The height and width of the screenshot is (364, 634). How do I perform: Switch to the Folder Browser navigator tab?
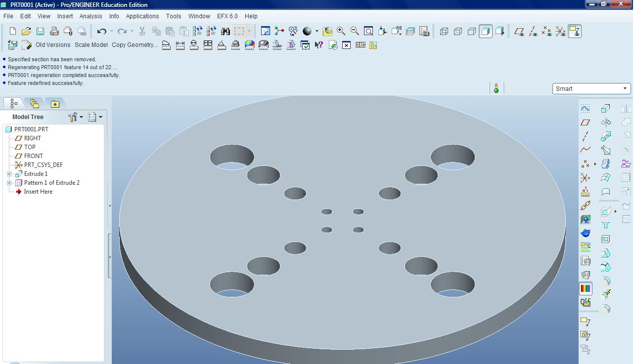[x=34, y=103]
